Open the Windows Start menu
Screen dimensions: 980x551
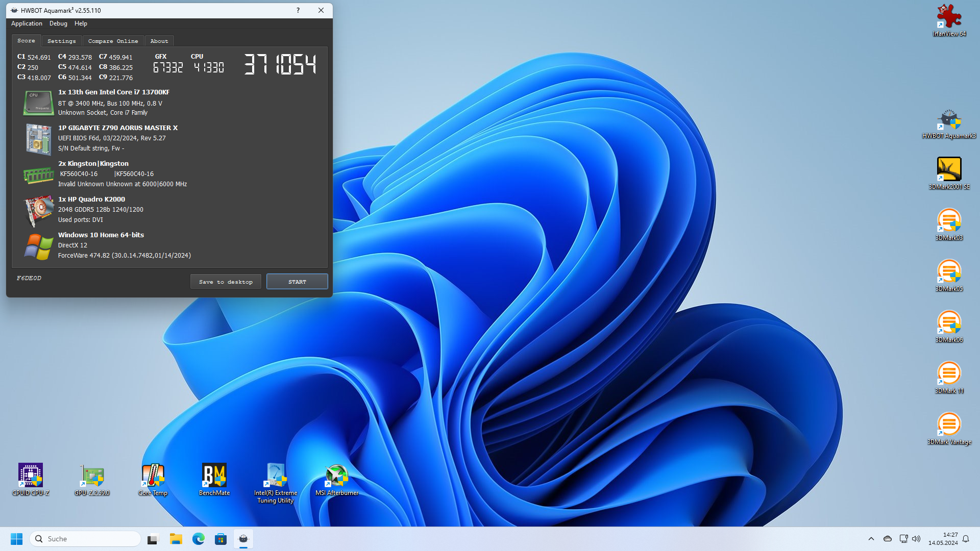(16, 539)
